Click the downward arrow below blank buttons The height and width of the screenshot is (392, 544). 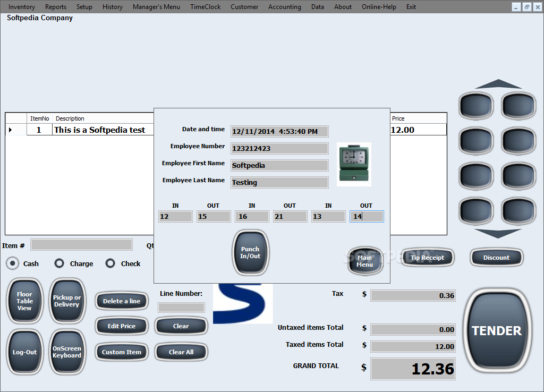498,234
